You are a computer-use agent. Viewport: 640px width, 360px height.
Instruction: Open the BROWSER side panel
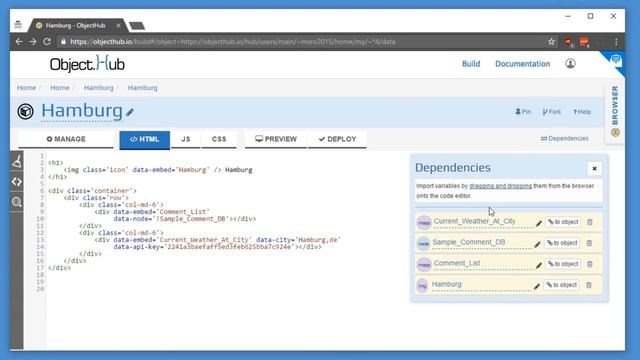[615, 111]
